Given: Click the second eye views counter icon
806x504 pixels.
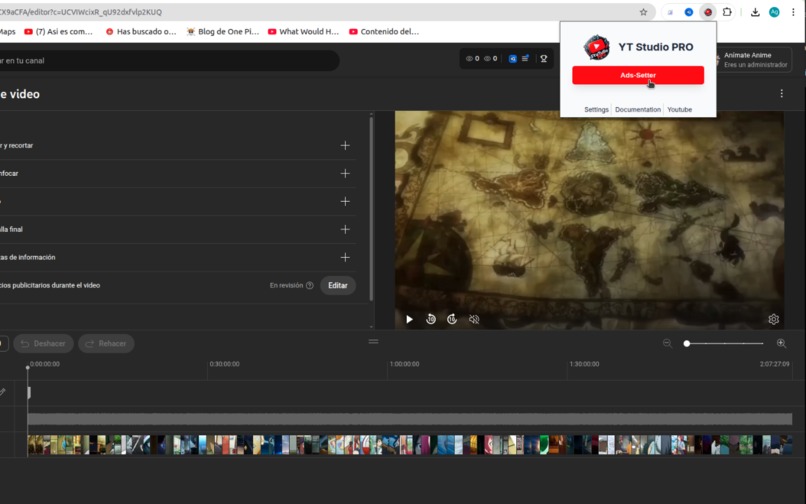Looking at the screenshot, I should tap(487, 59).
